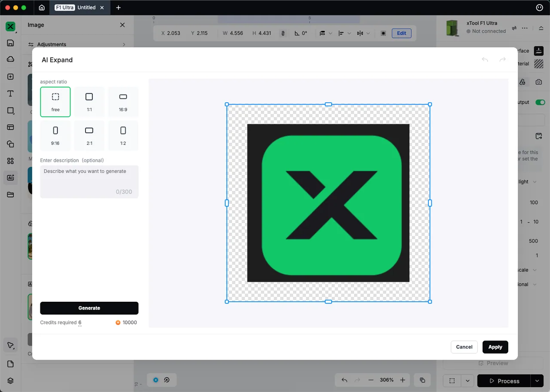Open the layer order dropdown in the top toolbar
This screenshot has width=550, height=392.
tap(326, 33)
